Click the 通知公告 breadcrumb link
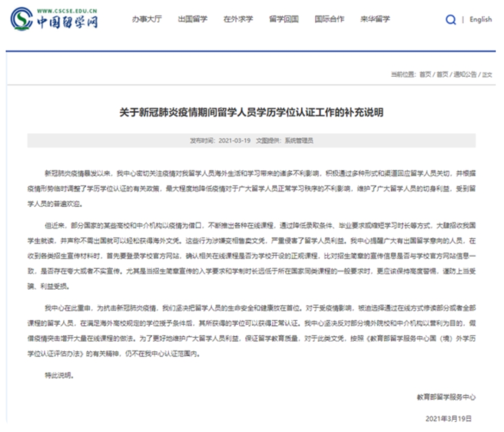Screen dimensions: 504x432 [x=465, y=75]
